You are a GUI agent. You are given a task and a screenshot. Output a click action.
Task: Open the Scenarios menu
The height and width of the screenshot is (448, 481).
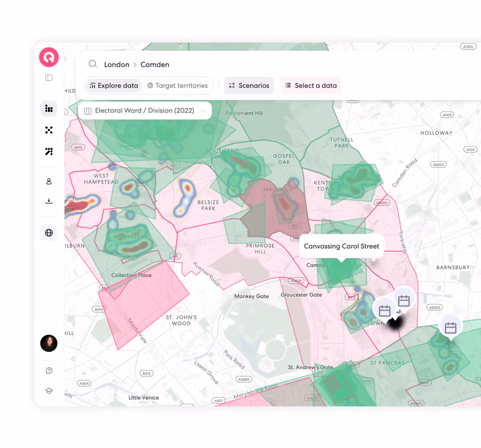[249, 86]
